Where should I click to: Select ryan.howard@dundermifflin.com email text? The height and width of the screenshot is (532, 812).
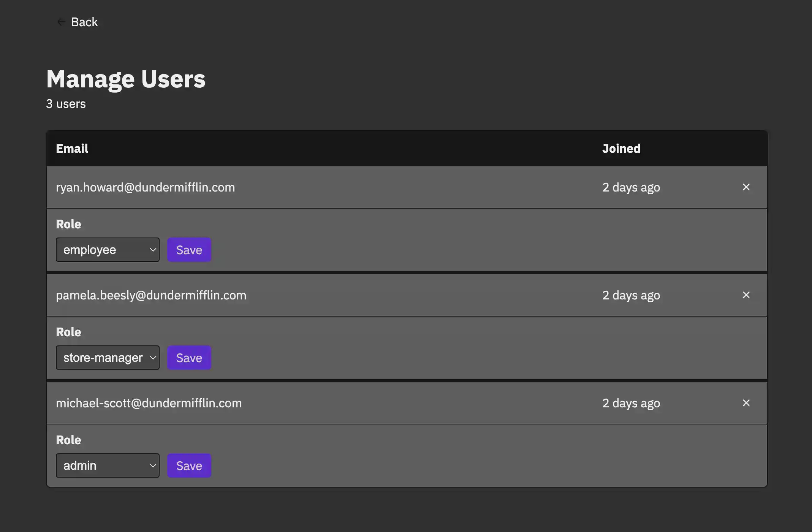[145, 187]
